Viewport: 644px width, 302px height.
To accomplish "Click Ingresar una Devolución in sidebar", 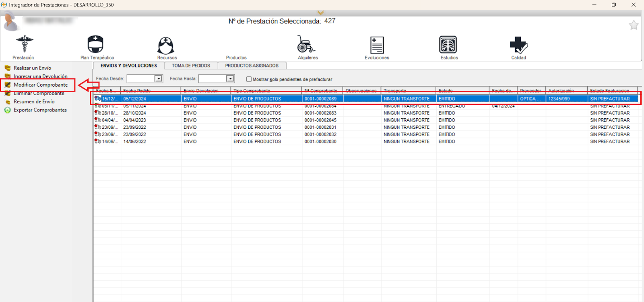I will (x=41, y=76).
